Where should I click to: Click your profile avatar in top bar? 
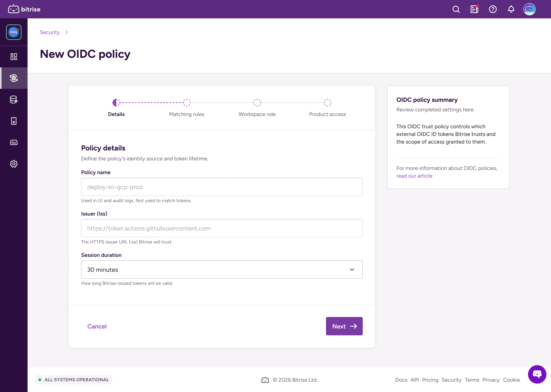pyautogui.click(x=529, y=9)
